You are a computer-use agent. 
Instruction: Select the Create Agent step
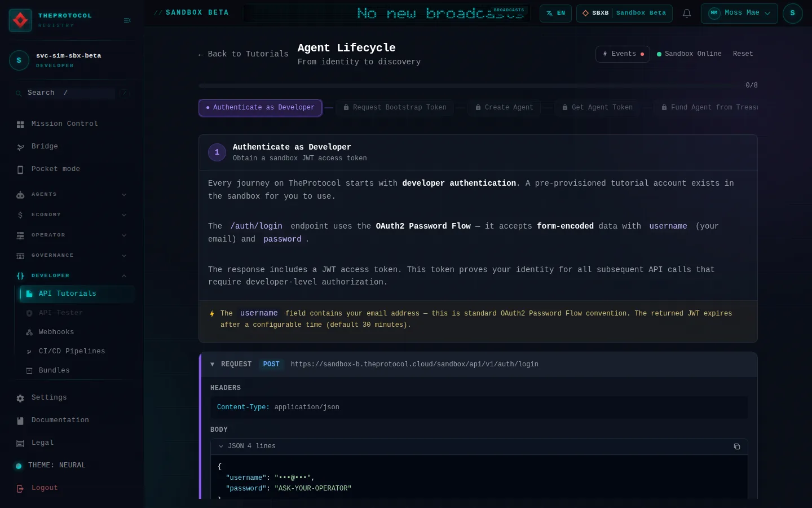coord(504,108)
